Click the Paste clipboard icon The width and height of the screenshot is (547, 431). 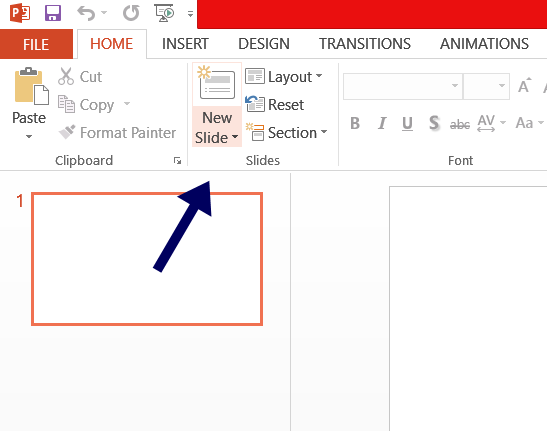pos(31,86)
